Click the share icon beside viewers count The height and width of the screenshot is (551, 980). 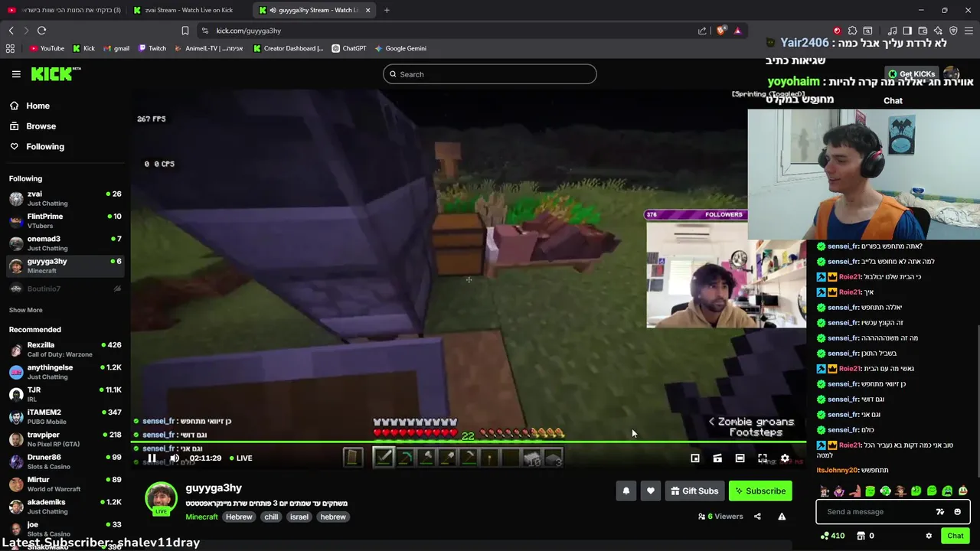coord(757,517)
